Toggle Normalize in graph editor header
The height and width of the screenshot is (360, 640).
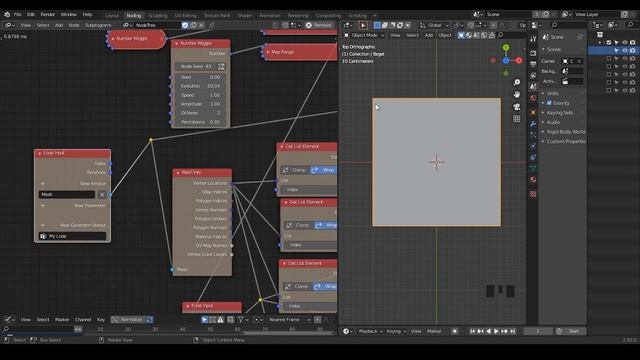coord(128,320)
